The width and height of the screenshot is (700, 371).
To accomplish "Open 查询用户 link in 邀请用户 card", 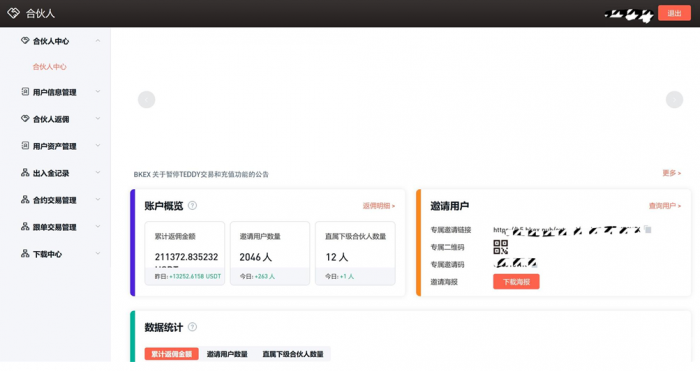I will tap(665, 206).
